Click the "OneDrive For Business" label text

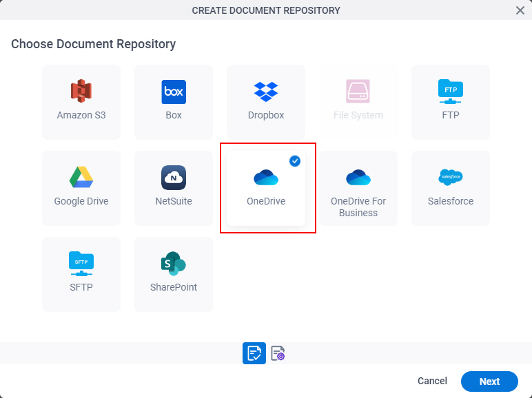[358, 207]
